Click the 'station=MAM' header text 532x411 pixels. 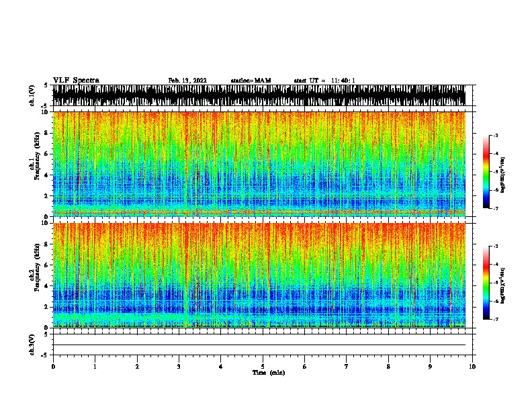point(251,81)
